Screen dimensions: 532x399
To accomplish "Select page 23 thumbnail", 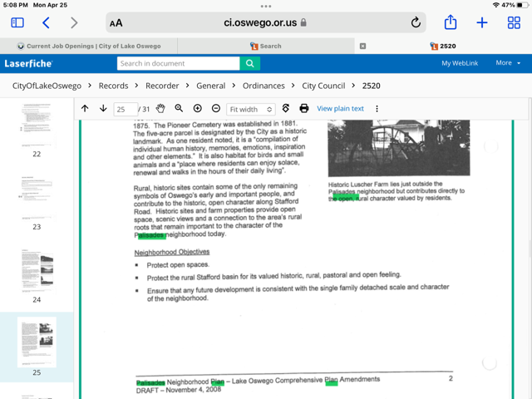I will [x=37, y=199].
